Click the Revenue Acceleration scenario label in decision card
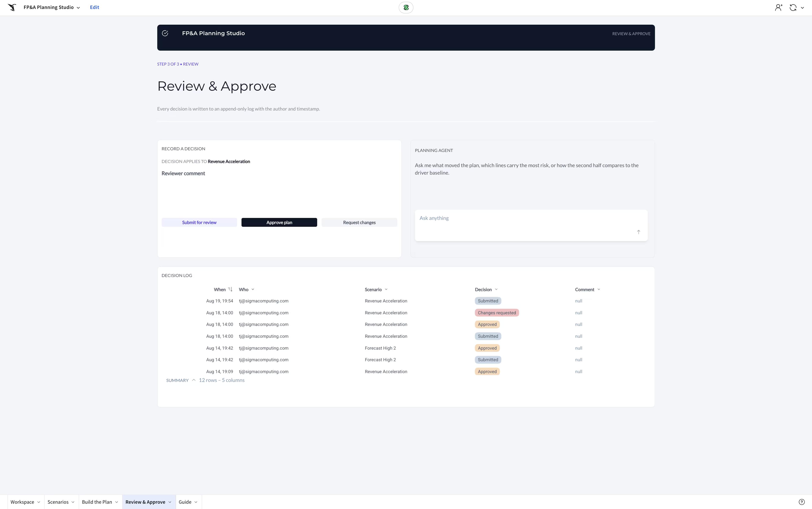 pos(229,161)
